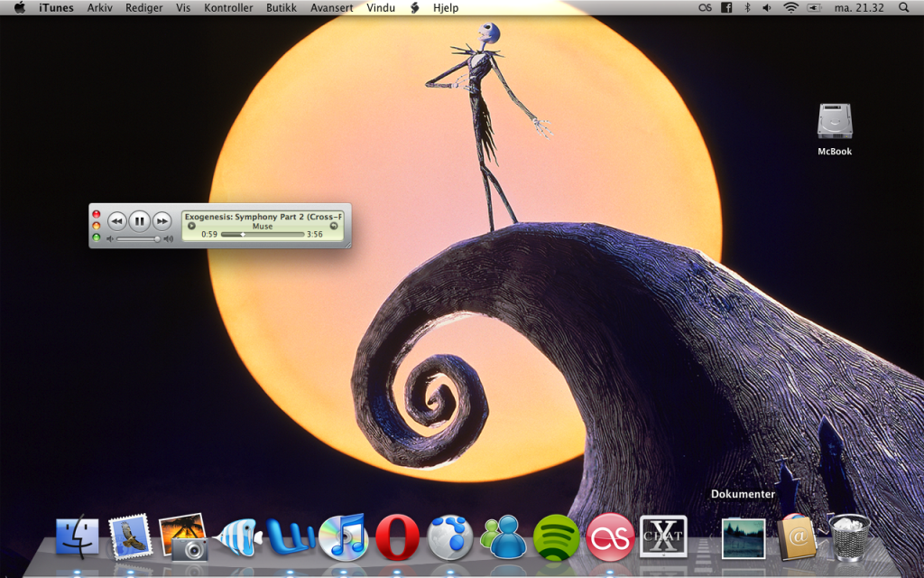Open Spotify from the dock
Image resolution: width=924 pixels, height=578 pixels.
tap(556, 537)
